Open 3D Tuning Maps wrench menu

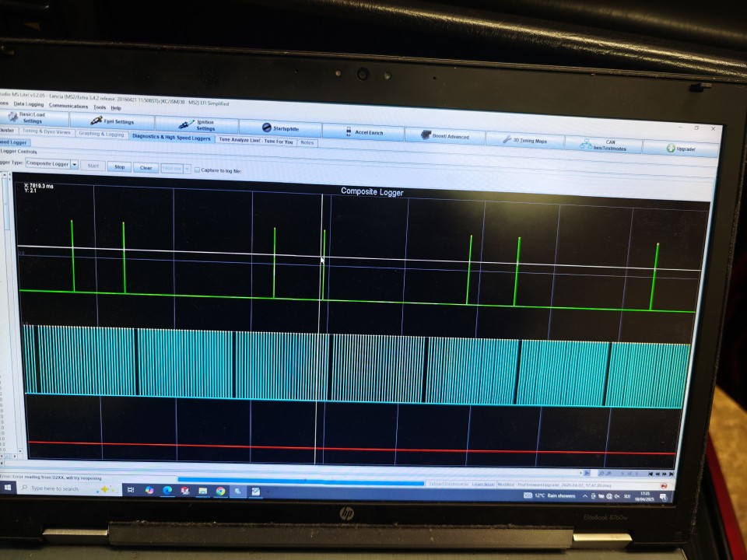click(525, 140)
